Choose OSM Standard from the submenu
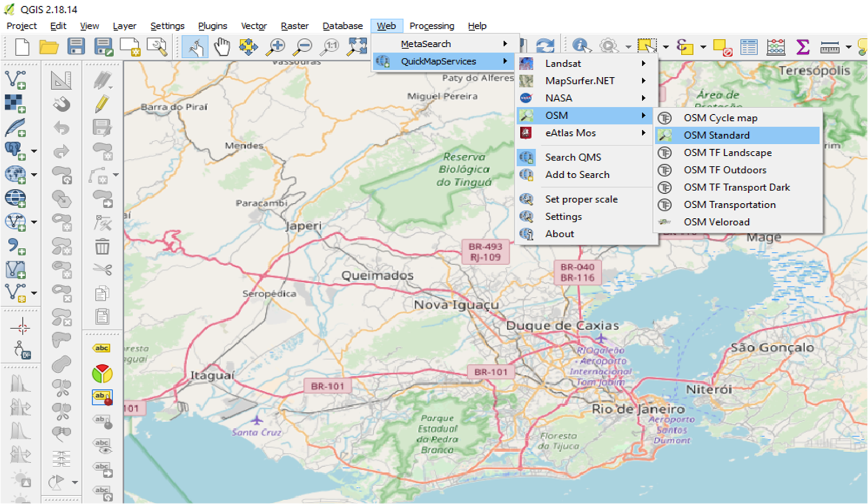 (x=716, y=135)
